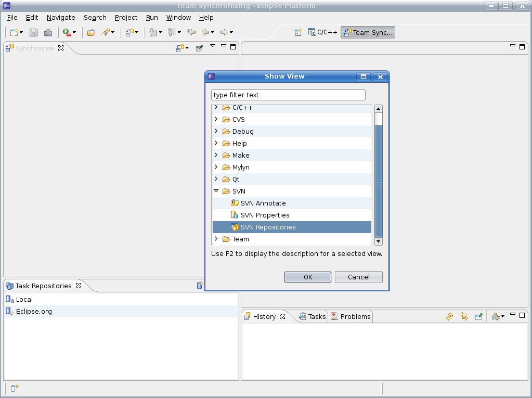Click the Open Task folder icon
Image resolution: width=532 pixels, height=398 pixels.
(x=91, y=32)
